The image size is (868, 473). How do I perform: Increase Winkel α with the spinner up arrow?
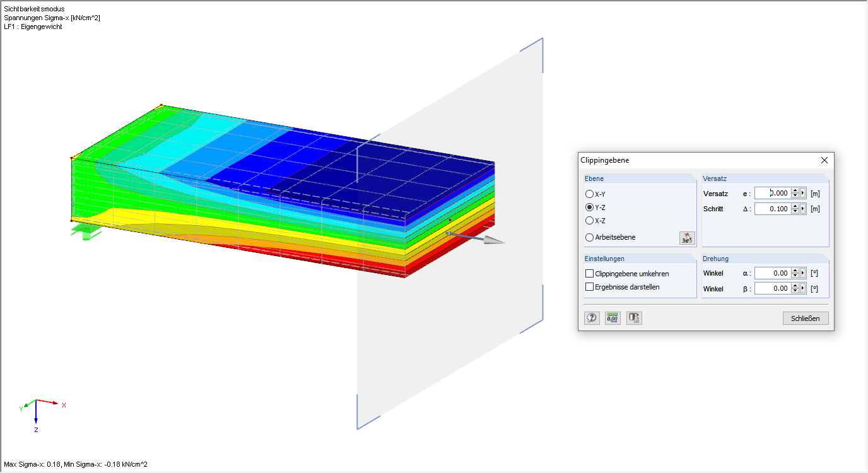795,271
